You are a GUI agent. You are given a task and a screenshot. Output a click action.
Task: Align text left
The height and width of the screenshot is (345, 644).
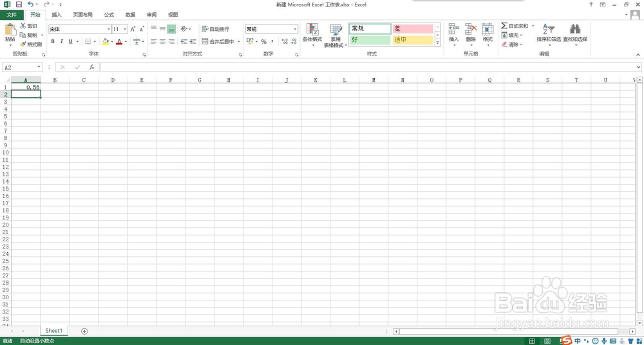(154, 41)
